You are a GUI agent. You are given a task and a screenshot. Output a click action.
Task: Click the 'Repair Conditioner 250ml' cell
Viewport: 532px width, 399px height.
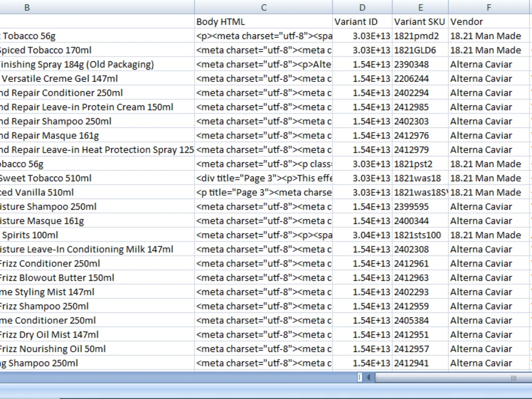(x=97, y=93)
